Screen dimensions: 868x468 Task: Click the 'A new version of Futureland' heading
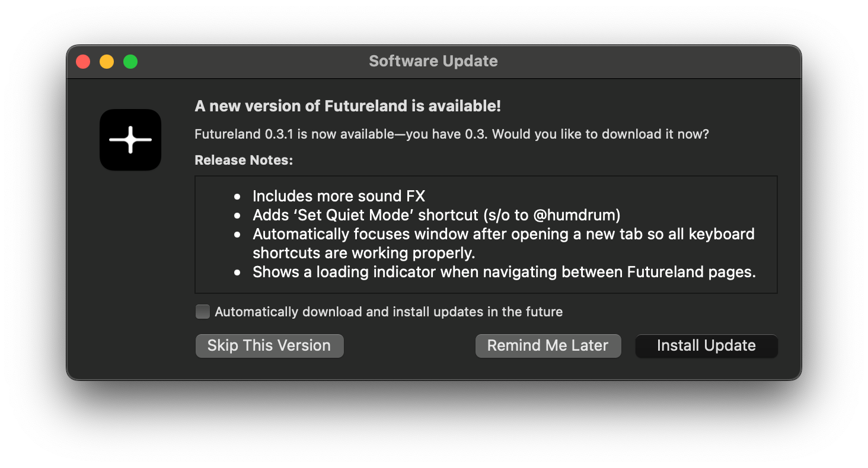tap(347, 106)
